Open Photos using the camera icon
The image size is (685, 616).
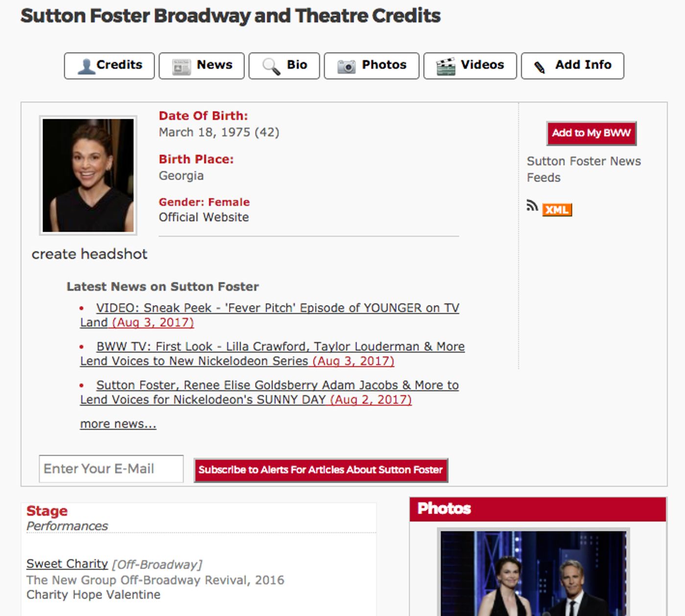tap(346, 65)
